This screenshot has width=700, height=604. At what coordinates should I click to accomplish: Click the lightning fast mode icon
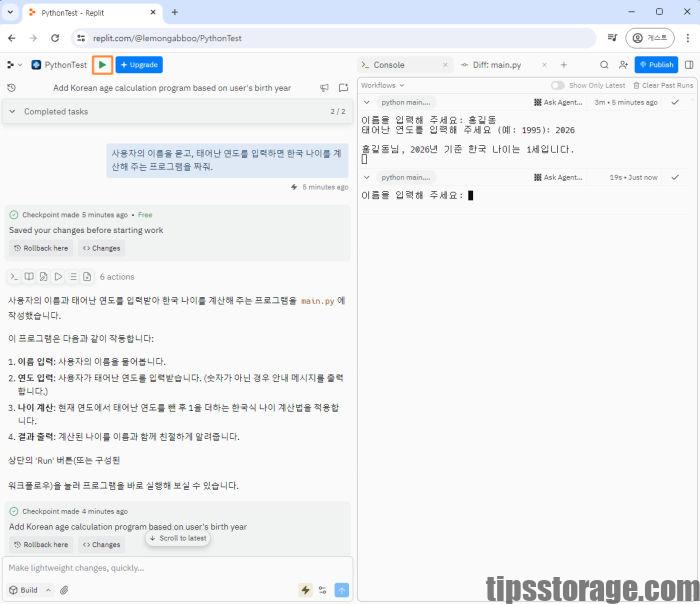coord(305,590)
